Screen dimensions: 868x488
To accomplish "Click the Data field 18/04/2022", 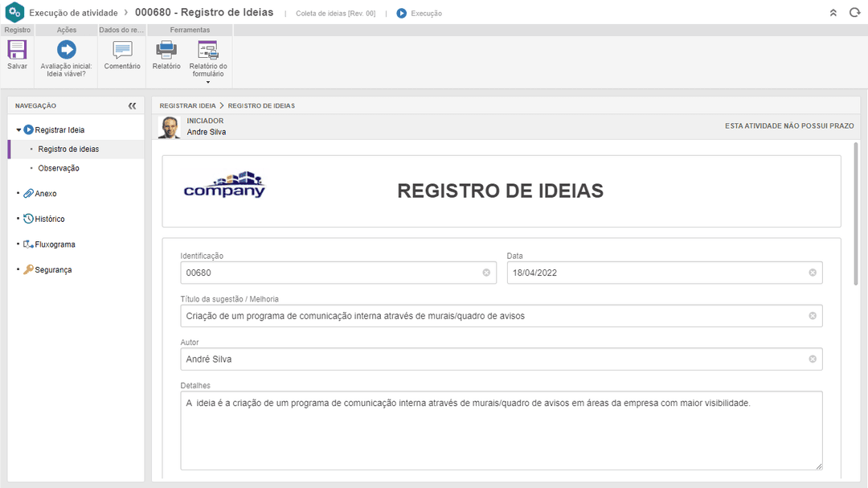I will coord(665,273).
